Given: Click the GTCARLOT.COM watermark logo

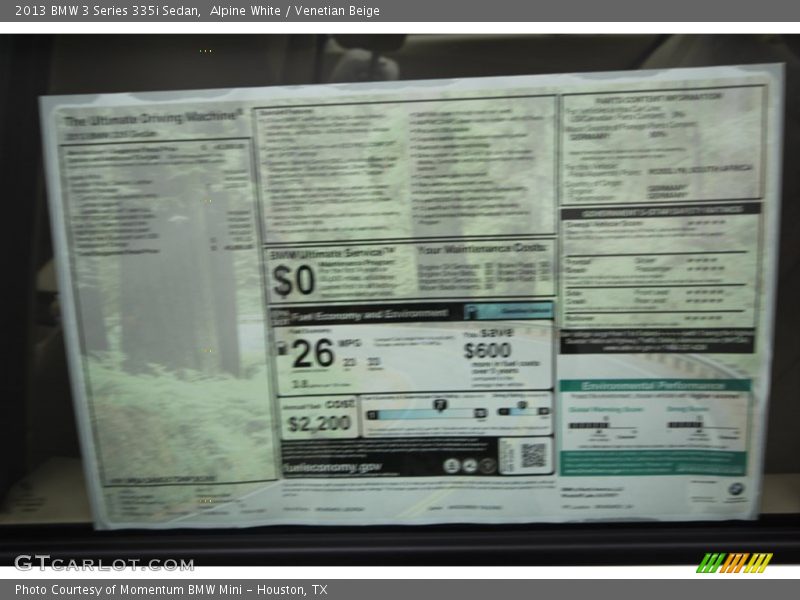Looking at the screenshot, I should 103,563.
